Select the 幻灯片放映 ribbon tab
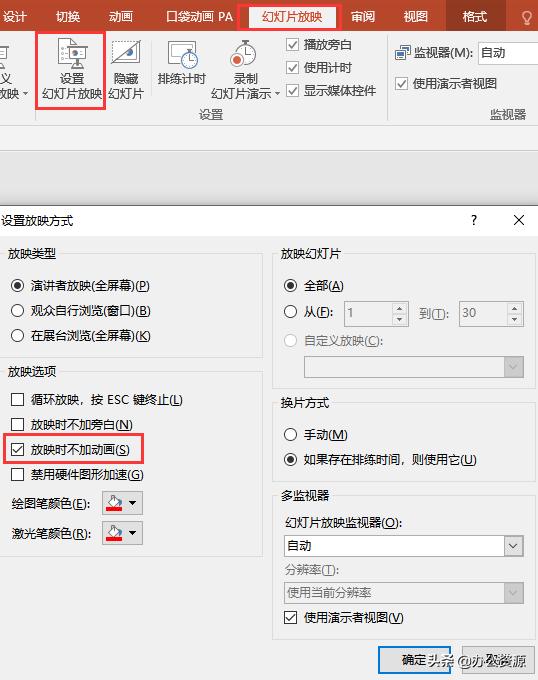 pos(291,17)
